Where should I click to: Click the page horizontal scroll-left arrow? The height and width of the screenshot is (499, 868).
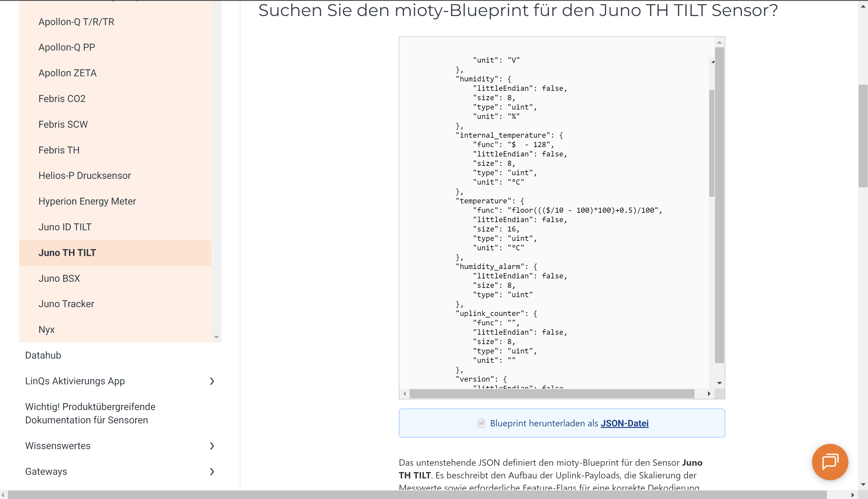[3, 495]
